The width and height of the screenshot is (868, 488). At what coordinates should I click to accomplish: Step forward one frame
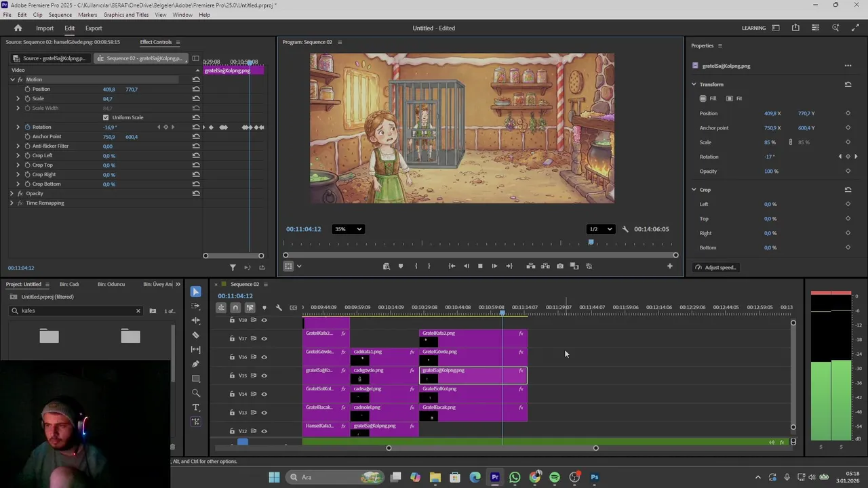click(494, 266)
